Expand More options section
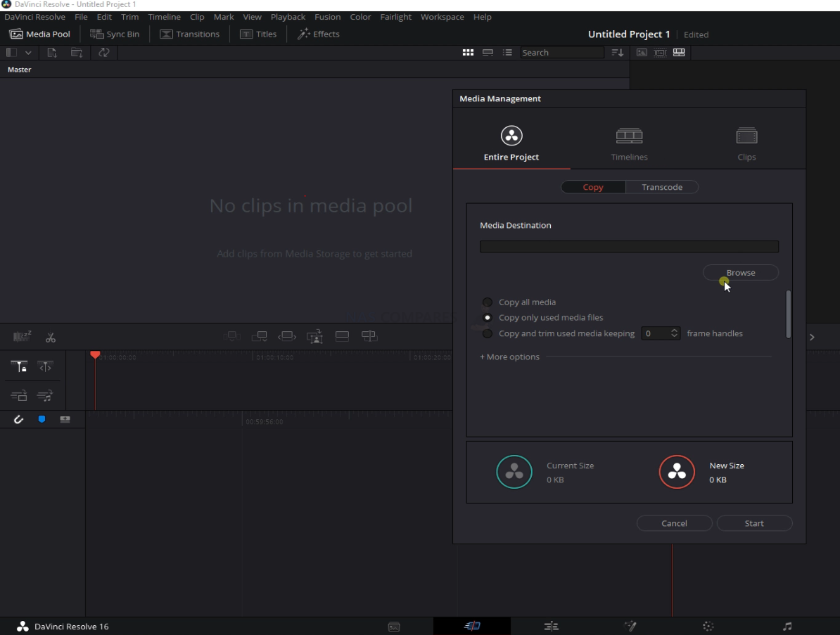Image resolution: width=840 pixels, height=635 pixels. 509,357
